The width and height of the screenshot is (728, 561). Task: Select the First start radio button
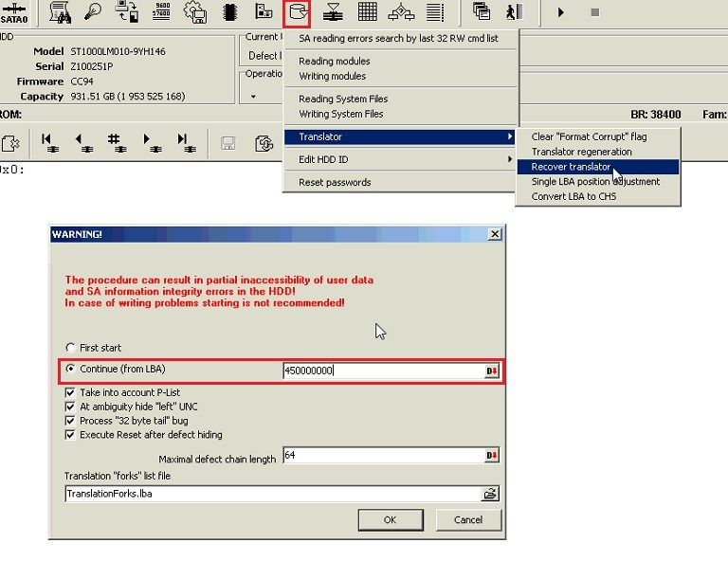click(70, 348)
